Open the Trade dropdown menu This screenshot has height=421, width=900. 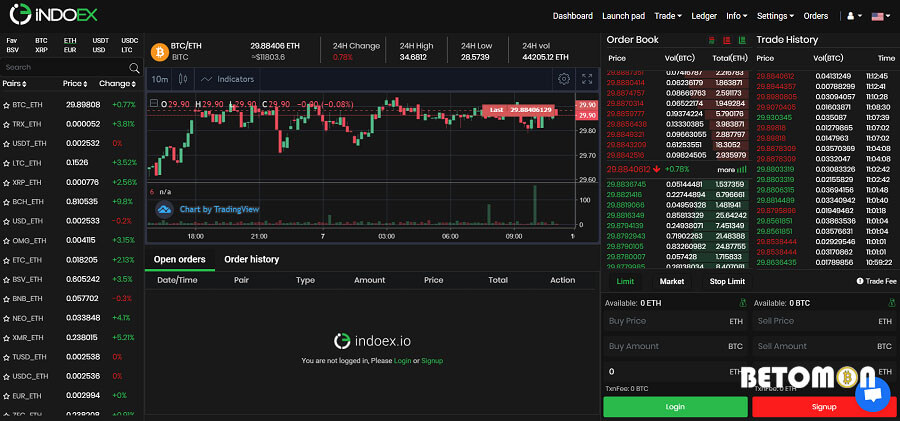click(668, 16)
